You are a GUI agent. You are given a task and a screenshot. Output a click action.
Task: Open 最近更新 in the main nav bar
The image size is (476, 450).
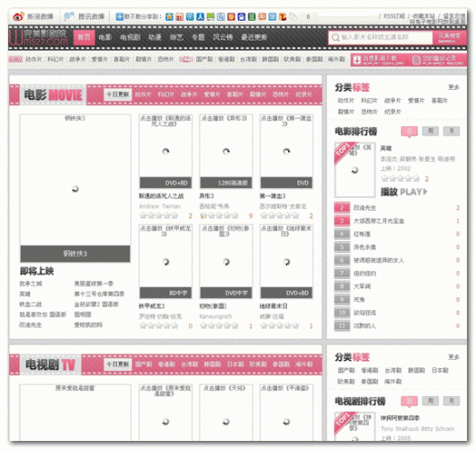[x=254, y=37]
